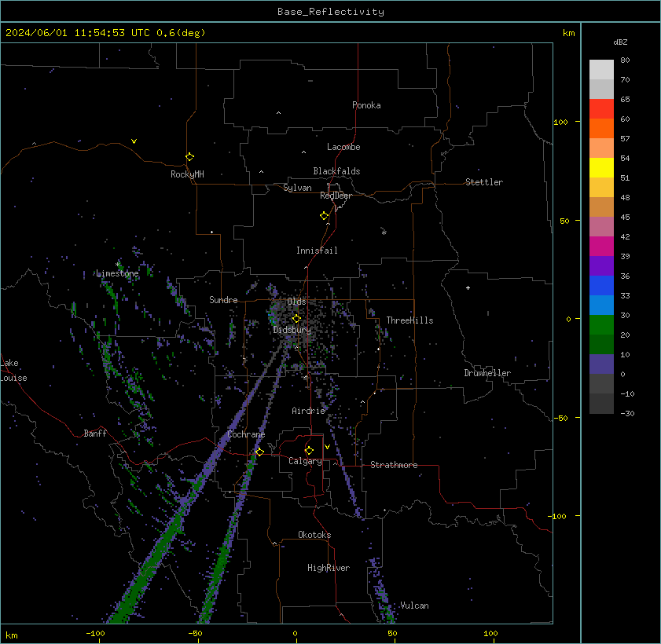This screenshot has width=661, height=644.
Task: Click the HighRiver label
Action: click(x=329, y=568)
